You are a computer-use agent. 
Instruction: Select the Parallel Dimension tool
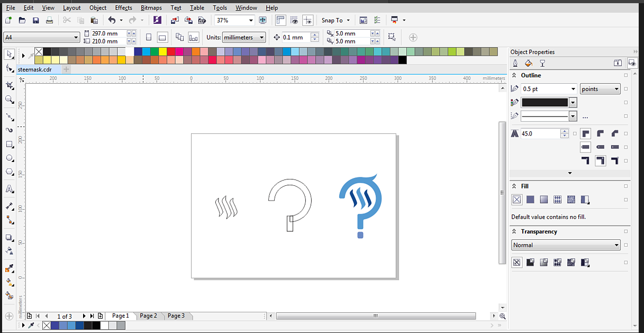pos(9,206)
